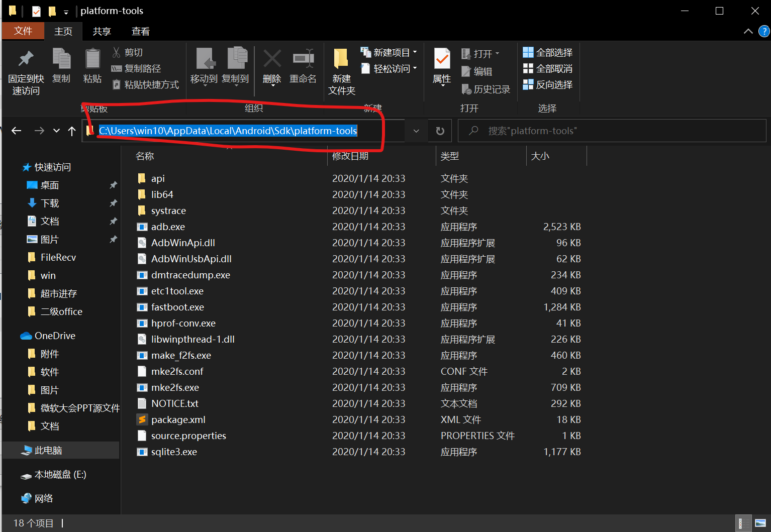
Task: Open Easy access (轻松访问) dropdown
Action: tap(389, 68)
